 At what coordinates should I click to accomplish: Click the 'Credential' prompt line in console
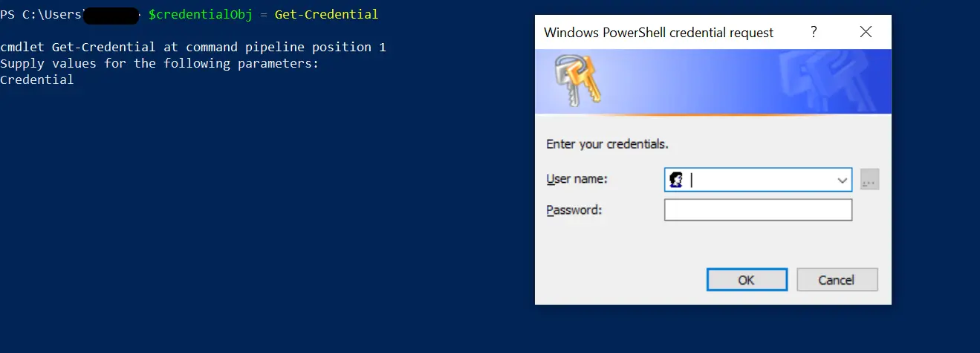point(37,80)
